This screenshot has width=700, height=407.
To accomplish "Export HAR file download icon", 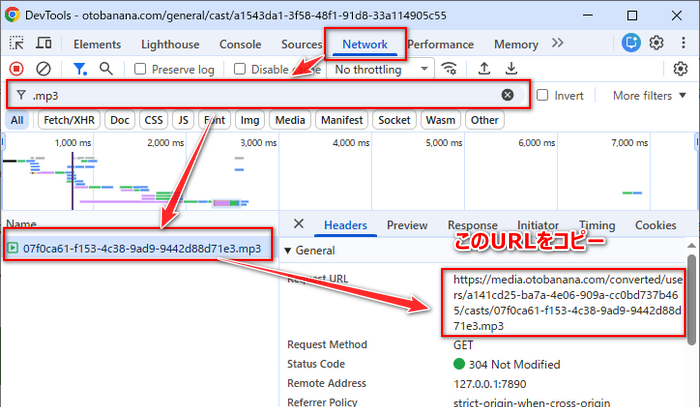I will tap(511, 69).
